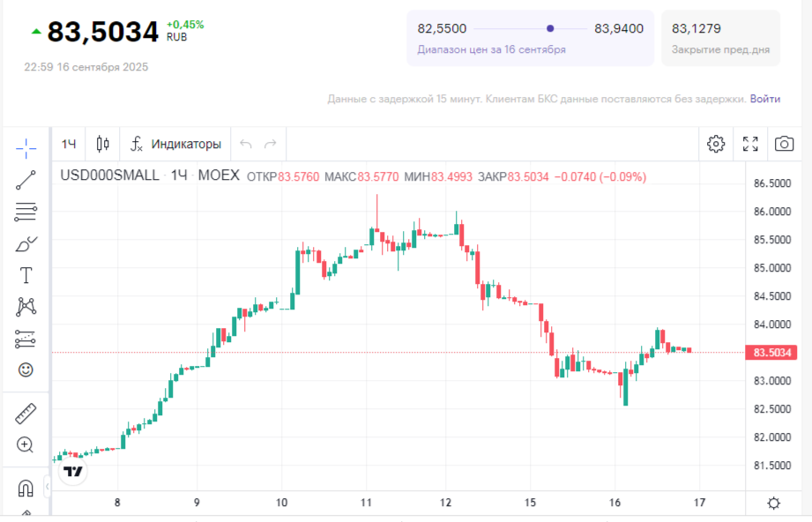This screenshot has height=522, width=812.
Task: Open chart settings gear in top toolbar
Action: pyautogui.click(x=716, y=144)
